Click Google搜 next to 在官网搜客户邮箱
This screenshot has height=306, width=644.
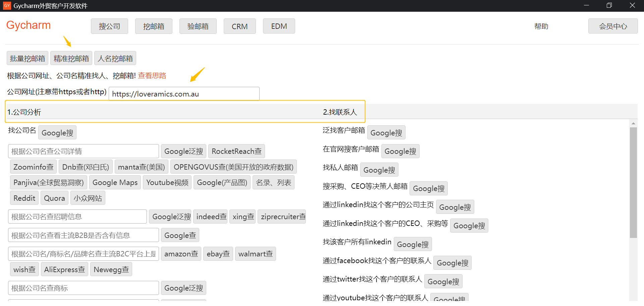click(400, 151)
